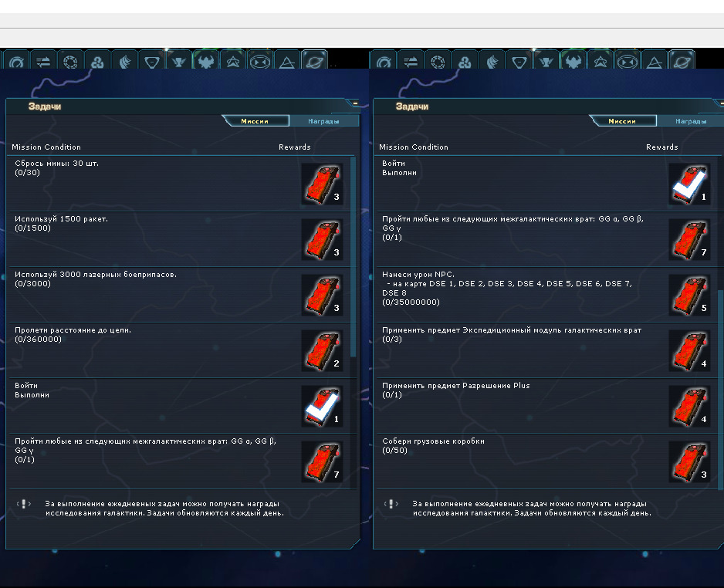The image size is (724, 588).
Task: Open the swap arrows icon in the right toolbar
Action: point(411,60)
